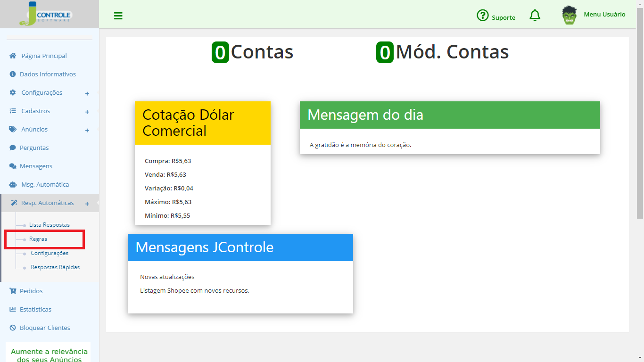Open the Perguntas sidebar link

point(34,148)
